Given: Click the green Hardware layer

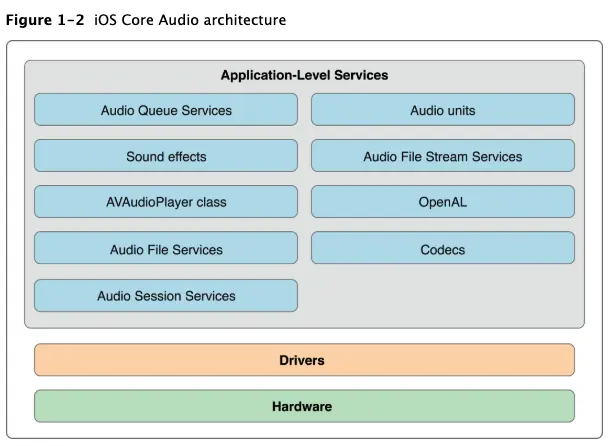Looking at the screenshot, I should pos(304,406).
